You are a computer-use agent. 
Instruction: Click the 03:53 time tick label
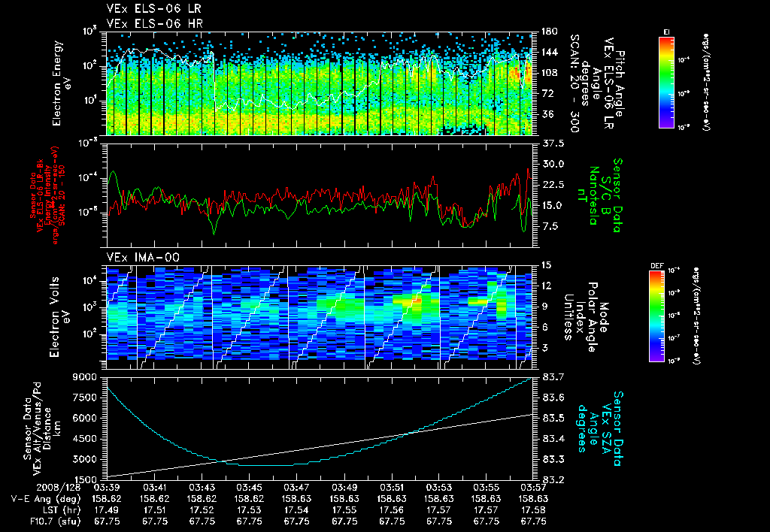coord(439,488)
